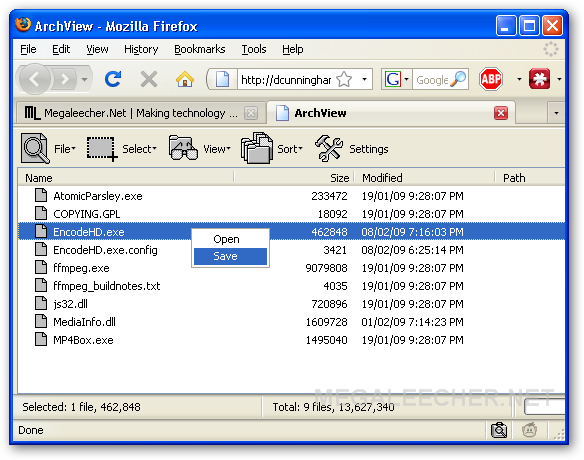The height and width of the screenshot is (460, 584).
Task: Select Open in the context menu
Action: pyautogui.click(x=226, y=239)
